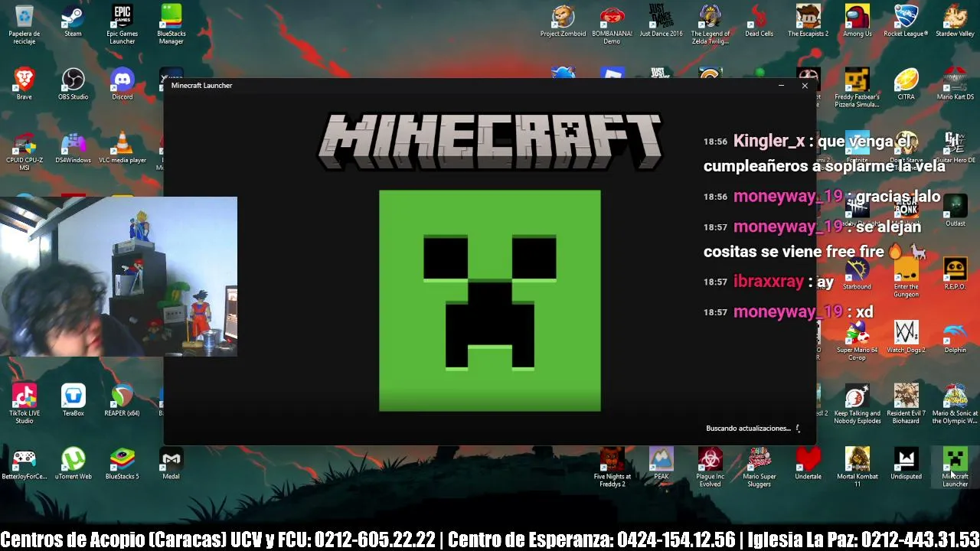Close the Minecraft Launcher window
980x551 pixels.
805,86
